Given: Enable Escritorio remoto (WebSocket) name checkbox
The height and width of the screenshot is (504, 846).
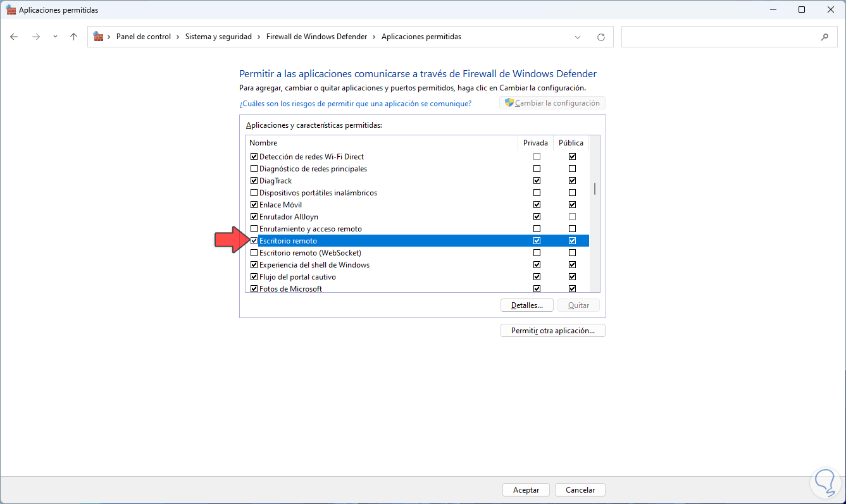Looking at the screenshot, I should pyautogui.click(x=254, y=253).
